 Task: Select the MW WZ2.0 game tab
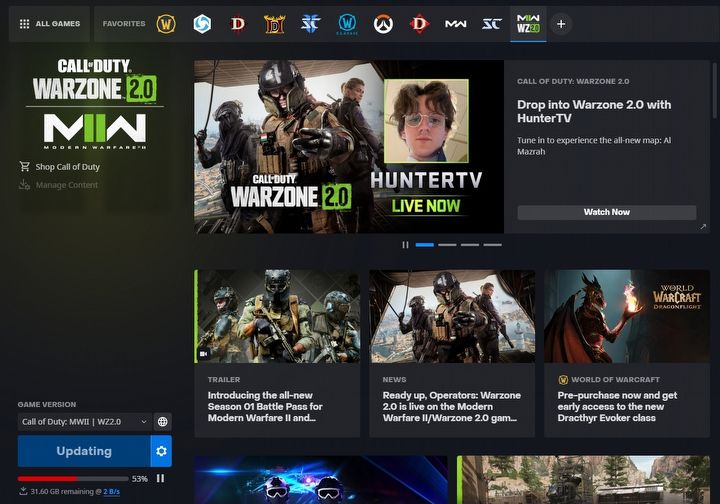coord(526,23)
